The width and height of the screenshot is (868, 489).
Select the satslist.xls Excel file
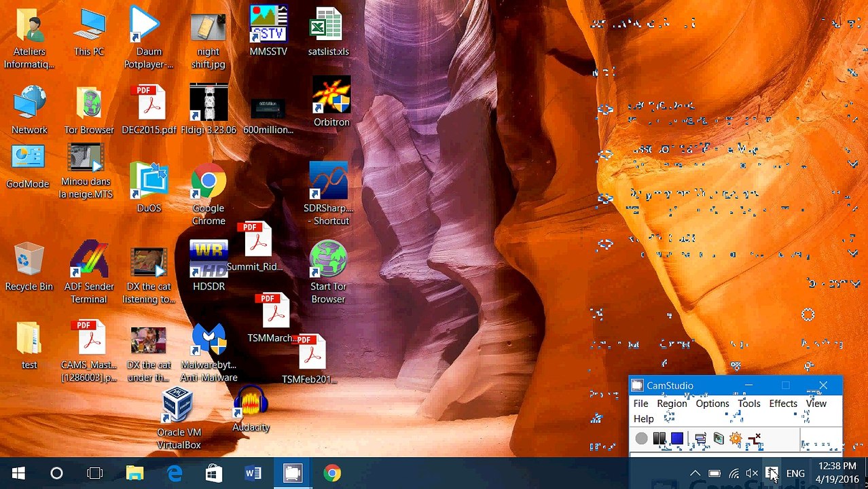328,31
